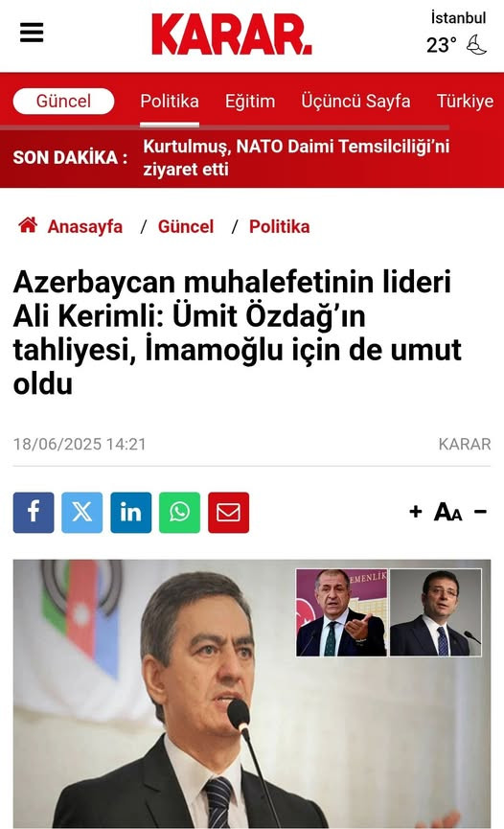Go to Üçüncü Sayfa tab
504x829 pixels.
coord(355,101)
